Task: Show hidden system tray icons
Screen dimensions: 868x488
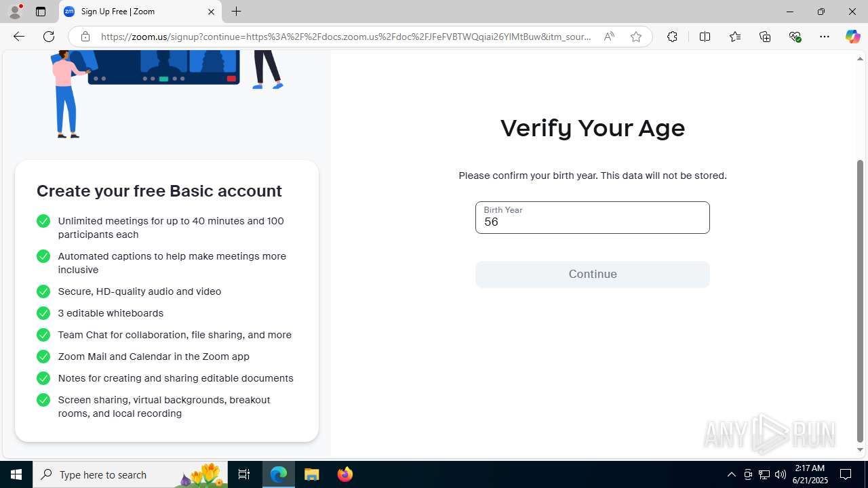Action: point(731,474)
